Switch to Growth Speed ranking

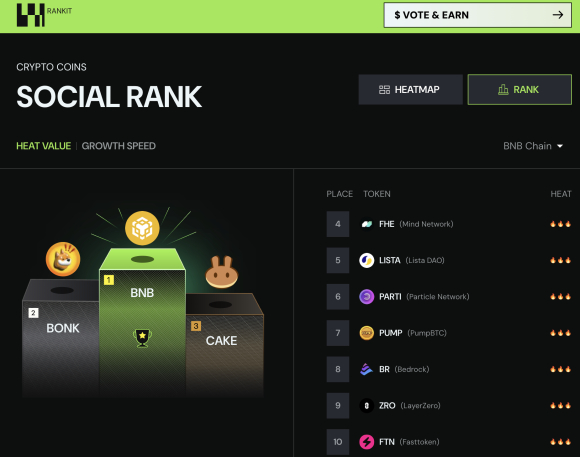pyautogui.click(x=119, y=146)
